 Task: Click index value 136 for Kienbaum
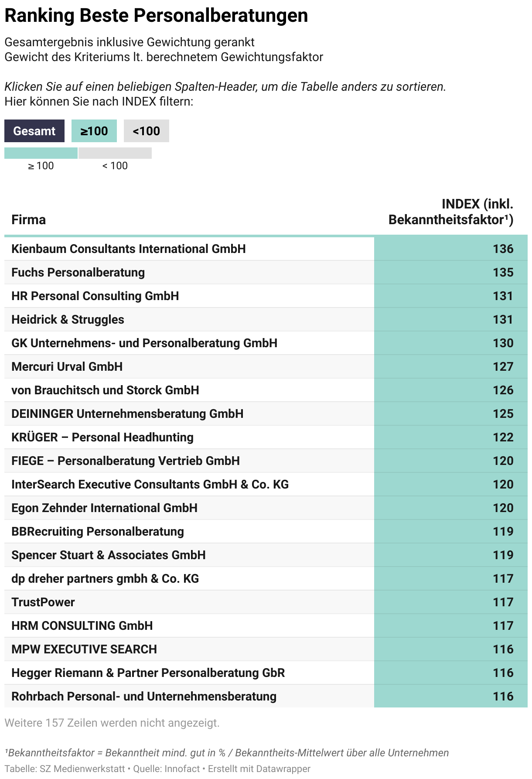pyautogui.click(x=503, y=249)
